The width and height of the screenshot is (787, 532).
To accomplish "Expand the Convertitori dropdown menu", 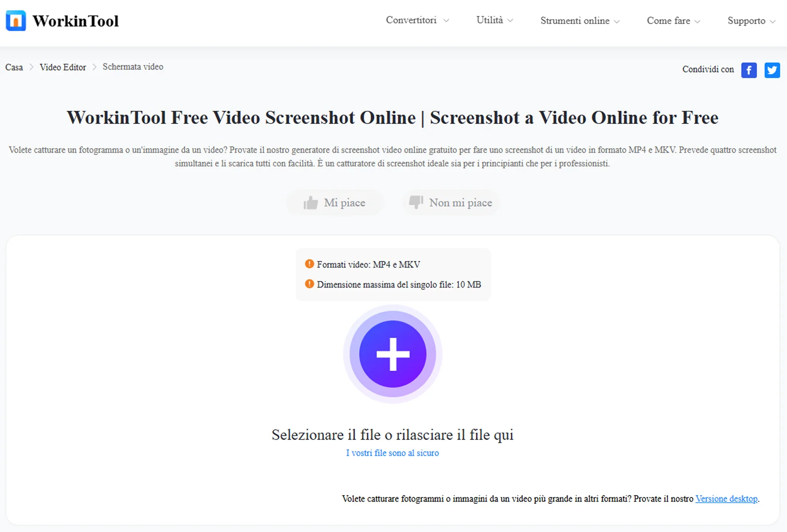I will coord(417,21).
